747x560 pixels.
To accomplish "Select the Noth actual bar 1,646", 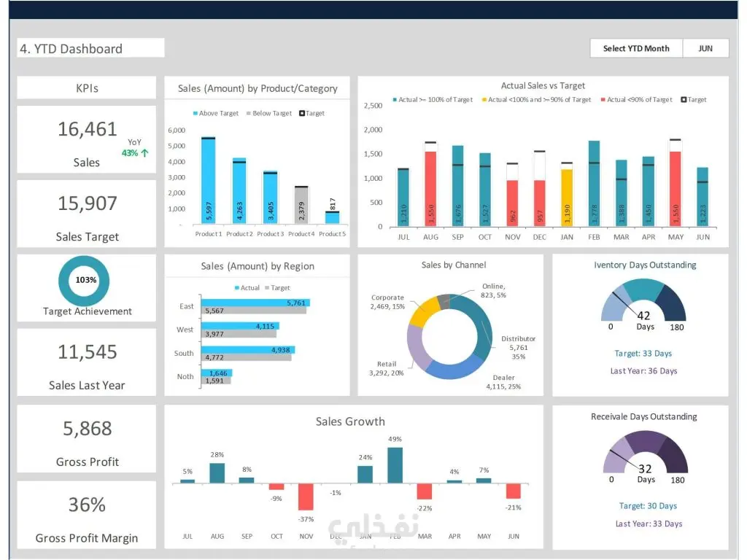I will coord(217,373).
